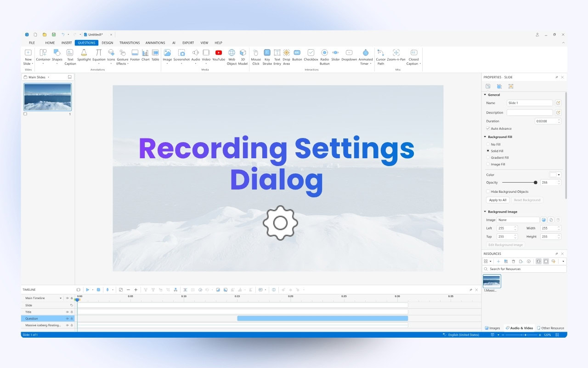Add a Zoom-n-Pan effect
Viewport: 588px width, 368px height.
(x=396, y=55)
